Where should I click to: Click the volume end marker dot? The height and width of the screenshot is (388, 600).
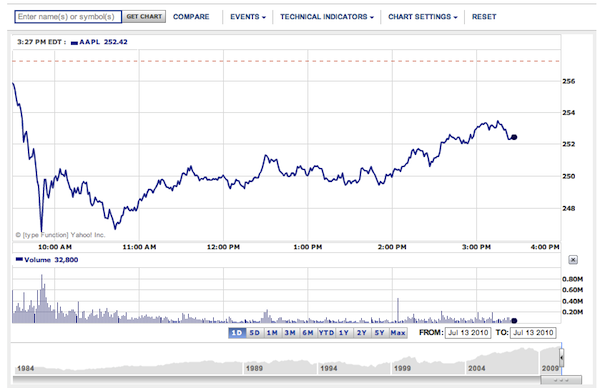[514, 321]
